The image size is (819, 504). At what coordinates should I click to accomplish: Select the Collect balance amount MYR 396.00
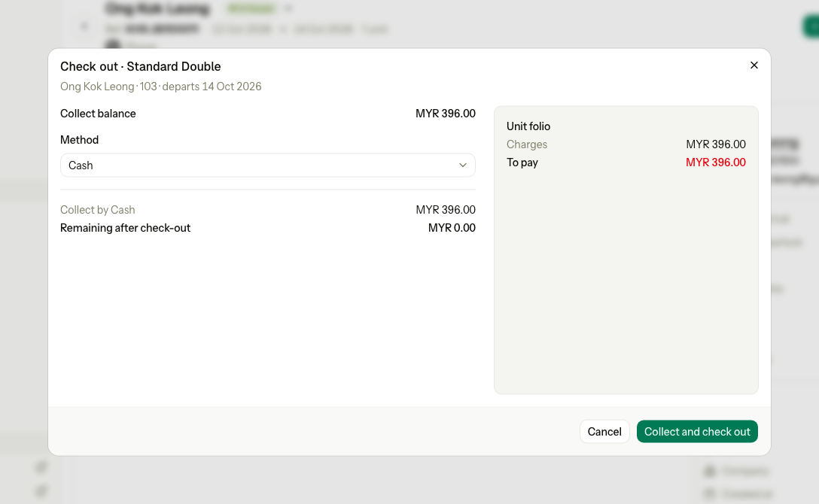coord(446,114)
